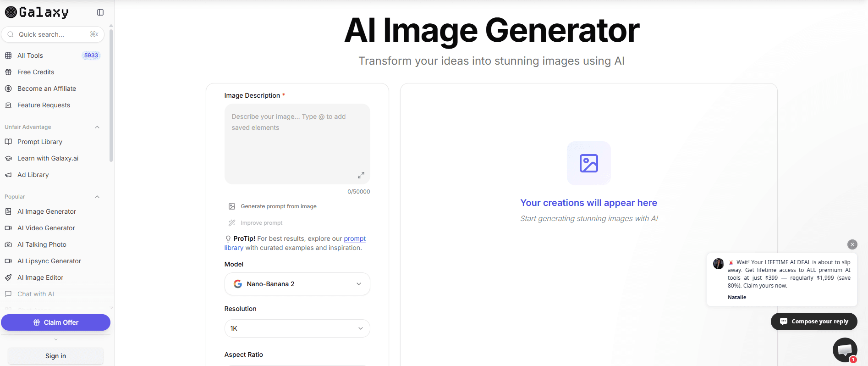This screenshot has height=366, width=868.
Task: Click Become an Affiliate dollar icon
Action: point(8,89)
